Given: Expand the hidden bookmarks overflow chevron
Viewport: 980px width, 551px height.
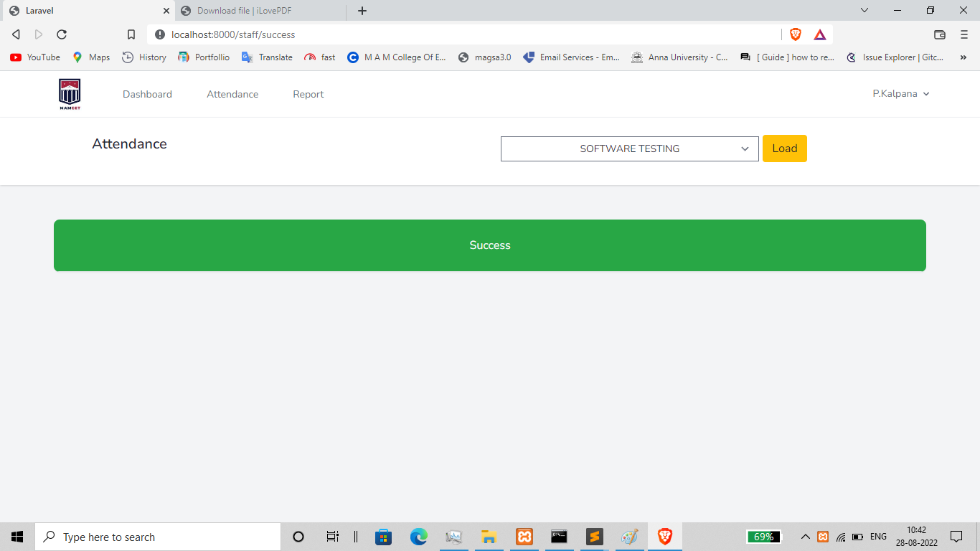Looking at the screenshot, I should 963,57.
